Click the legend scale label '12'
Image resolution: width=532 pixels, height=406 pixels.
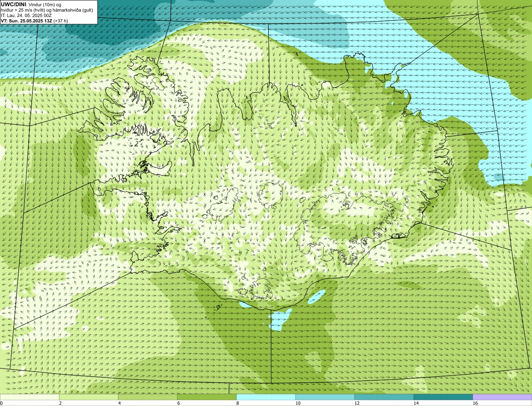pyautogui.click(x=357, y=403)
